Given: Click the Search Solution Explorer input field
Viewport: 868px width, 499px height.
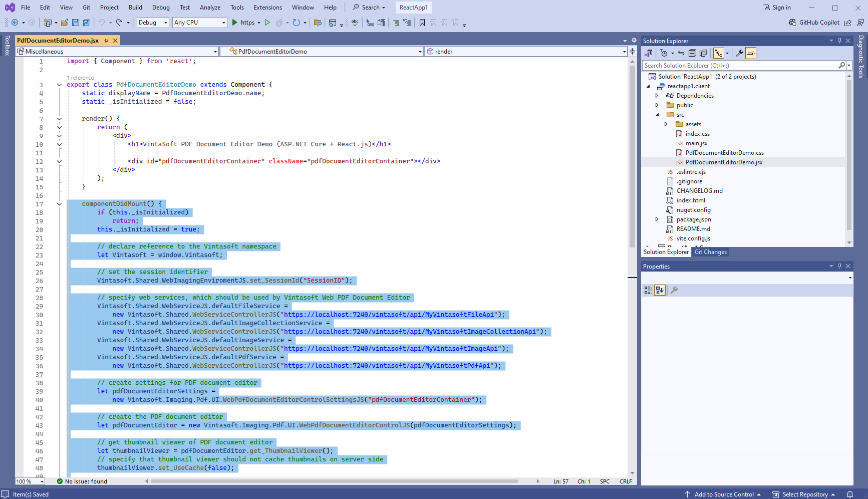Looking at the screenshot, I should [x=741, y=66].
